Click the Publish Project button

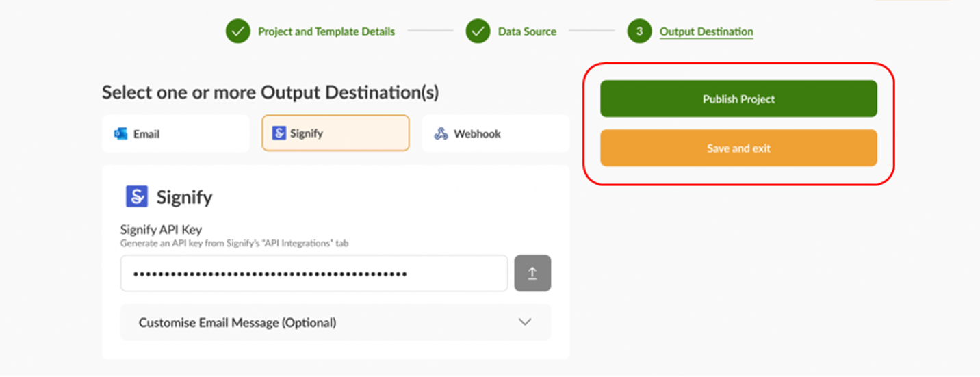[x=738, y=99]
